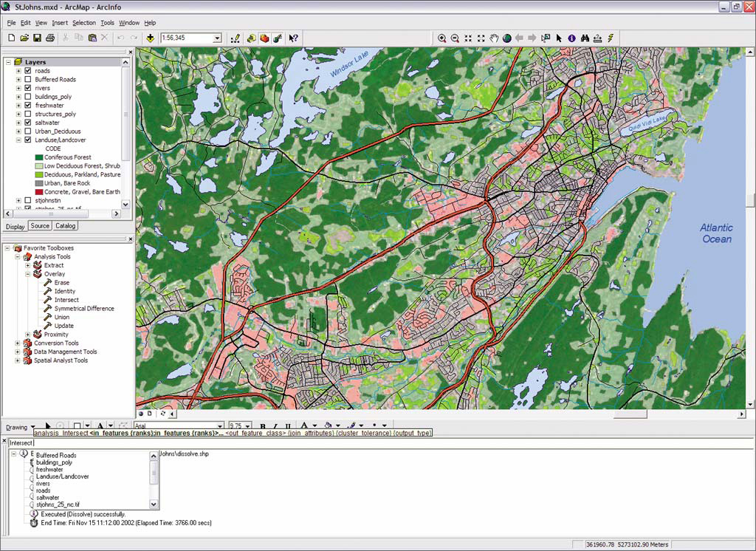Open the map scale dropdown
This screenshot has width=756, height=551.
coord(218,38)
